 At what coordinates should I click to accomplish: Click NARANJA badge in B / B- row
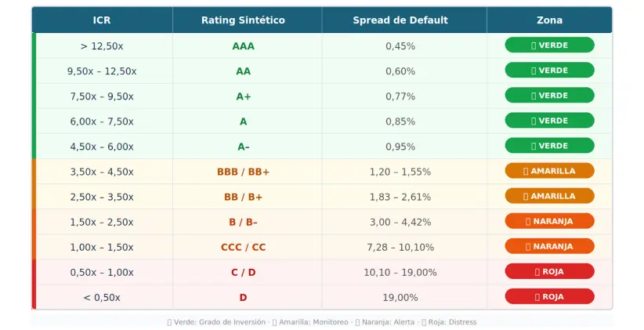(x=549, y=221)
